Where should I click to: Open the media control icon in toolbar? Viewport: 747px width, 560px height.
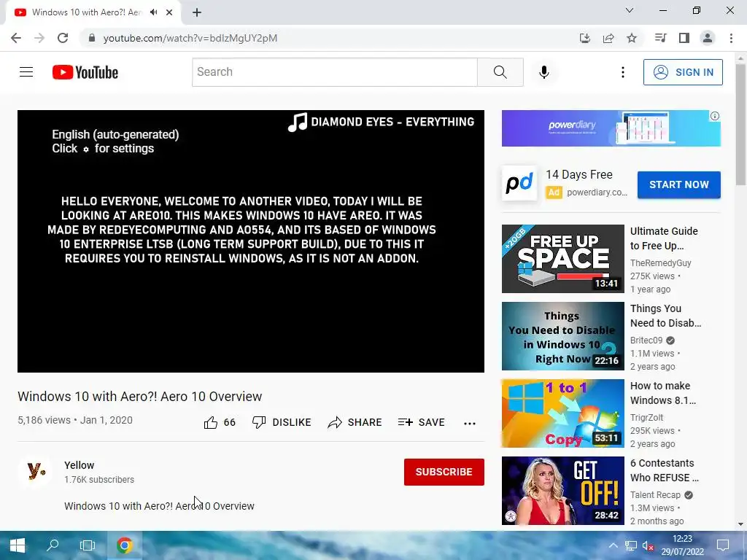click(x=660, y=38)
